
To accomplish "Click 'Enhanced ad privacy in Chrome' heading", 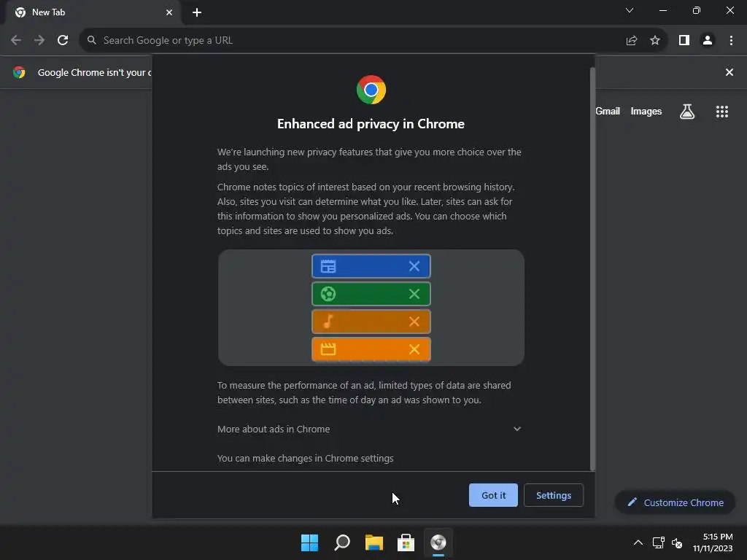I will point(371,124).
